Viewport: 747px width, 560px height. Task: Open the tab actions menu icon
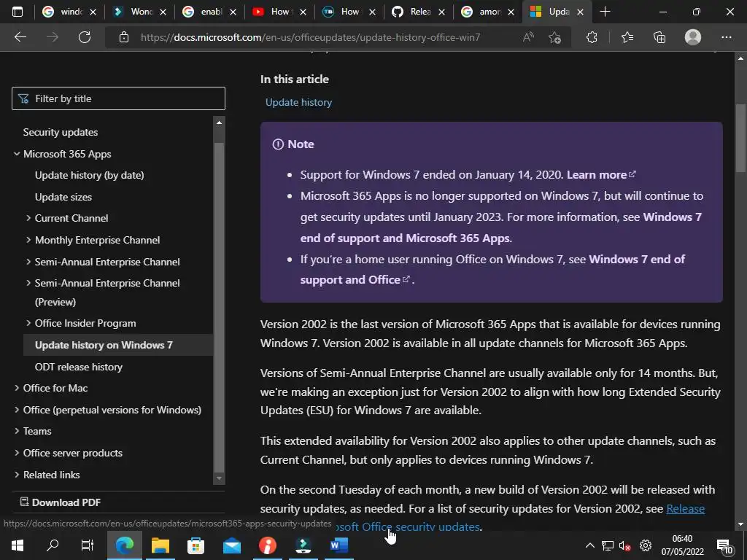(18, 12)
